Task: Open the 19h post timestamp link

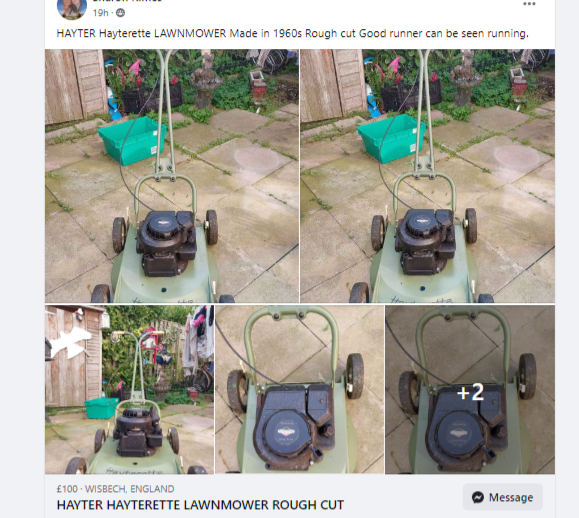Action: tap(100, 13)
